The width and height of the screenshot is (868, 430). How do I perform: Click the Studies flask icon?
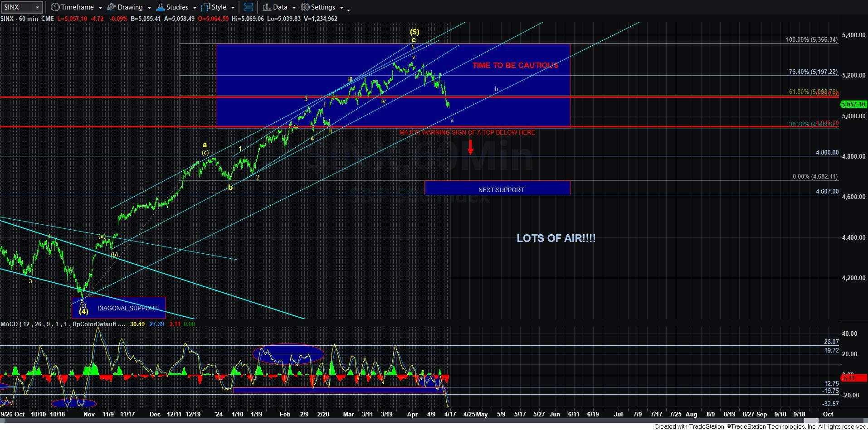pos(160,7)
